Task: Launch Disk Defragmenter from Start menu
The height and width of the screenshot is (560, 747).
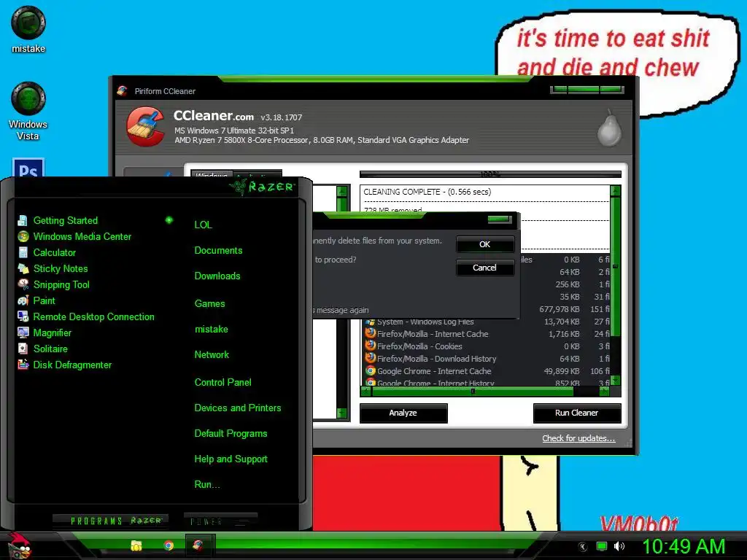Action: click(x=72, y=365)
